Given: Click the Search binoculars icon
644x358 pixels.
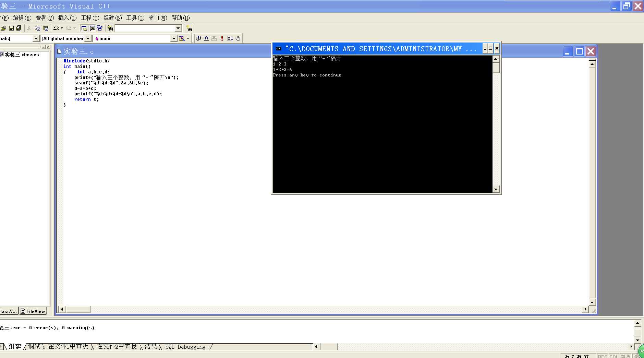Looking at the screenshot, I should 189,28.
